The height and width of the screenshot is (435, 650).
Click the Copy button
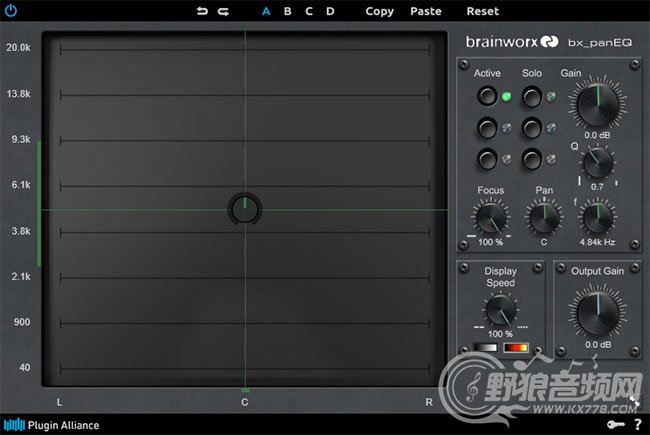pyautogui.click(x=379, y=11)
